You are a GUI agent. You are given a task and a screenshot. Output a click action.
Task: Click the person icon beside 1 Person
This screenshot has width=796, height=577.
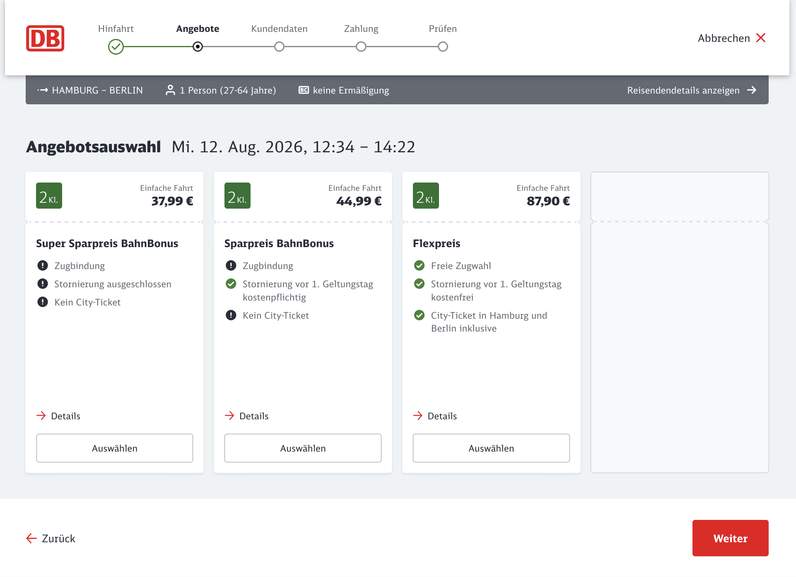[x=171, y=90]
